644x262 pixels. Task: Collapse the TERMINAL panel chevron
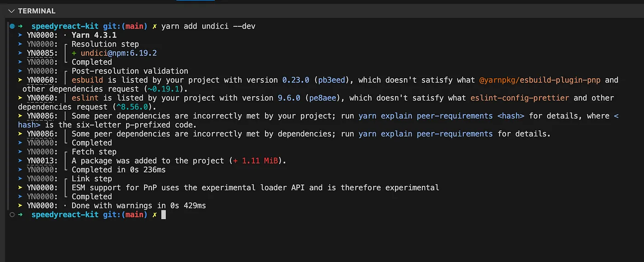coord(11,11)
